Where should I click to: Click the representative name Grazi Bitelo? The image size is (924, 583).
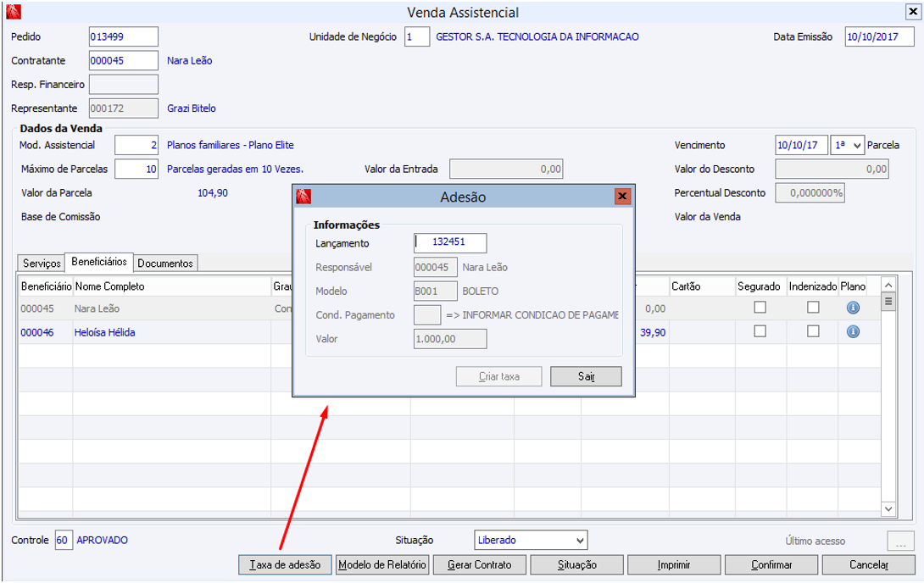pos(192,108)
